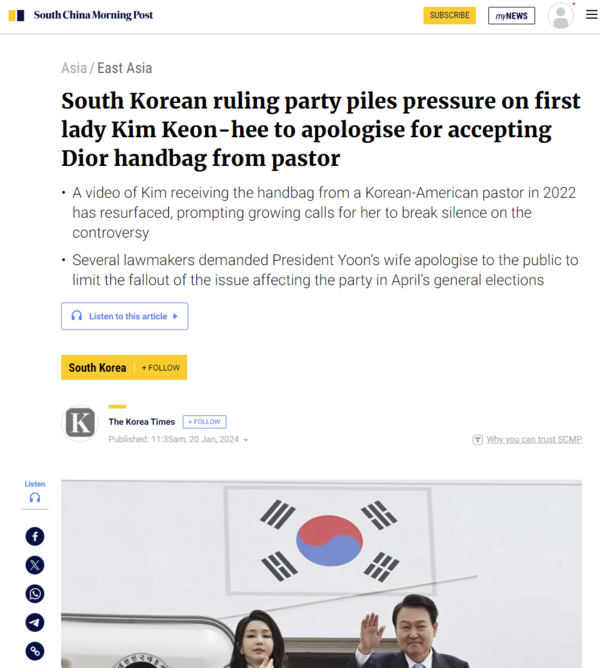600x668 pixels.
Task: Click South China Morning Post logo
Action: pos(81,15)
